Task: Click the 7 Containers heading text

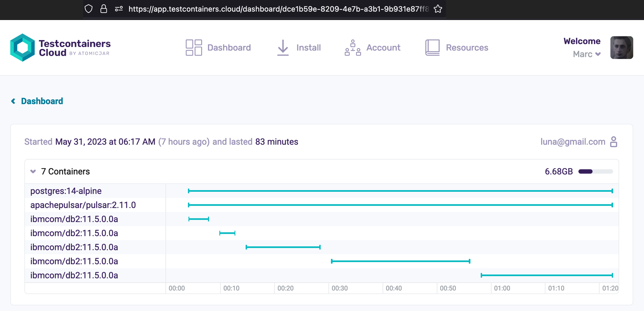Action: pyautogui.click(x=66, y=171)
